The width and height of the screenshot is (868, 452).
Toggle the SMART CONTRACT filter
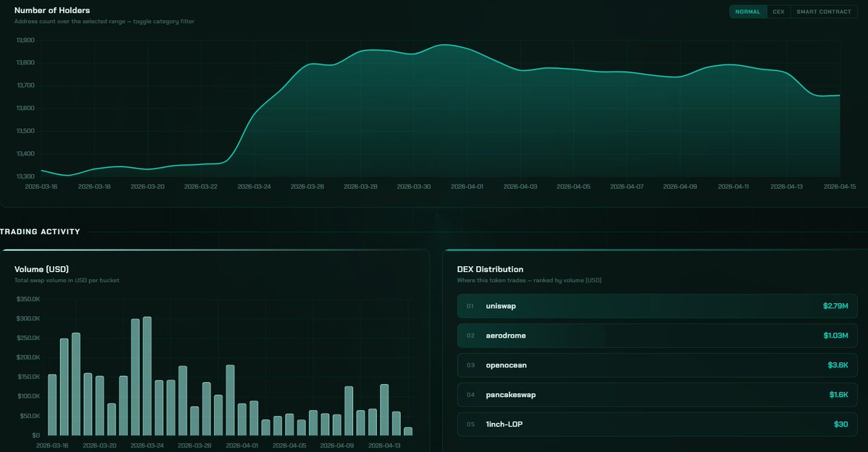click(x=823, y=12)
